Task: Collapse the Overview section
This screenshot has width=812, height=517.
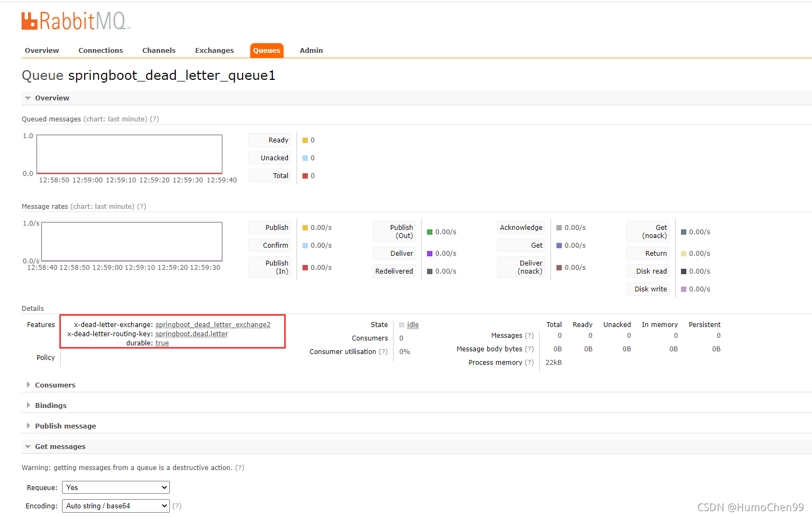Action: tap(52, 98)
